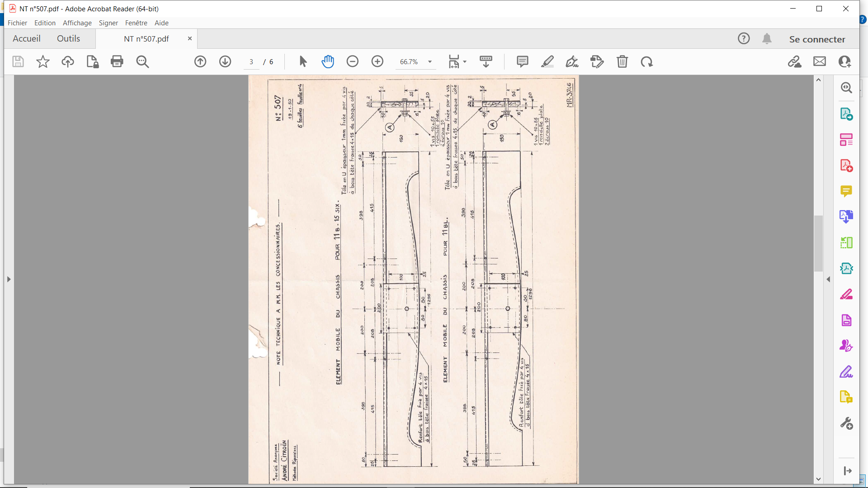Close the NT n°507.pdf tab

tap(190, 38)
